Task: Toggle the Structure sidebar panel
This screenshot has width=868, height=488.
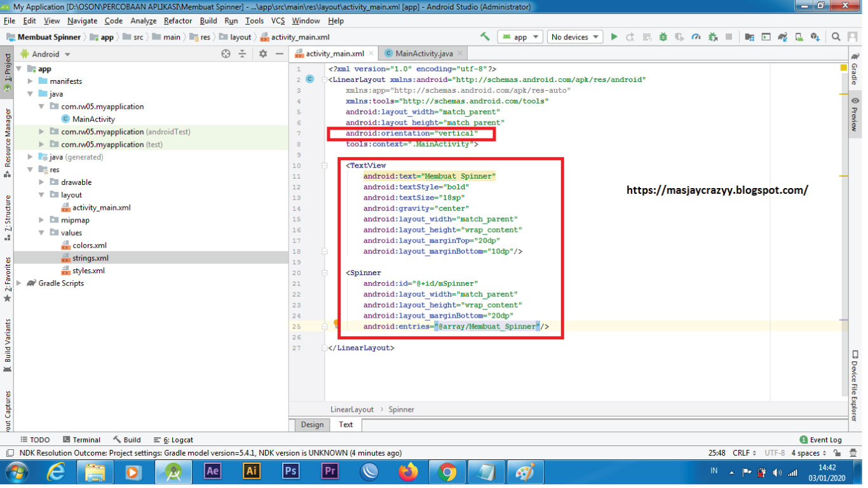Action: pyautogui.click(x=7, y=217)
